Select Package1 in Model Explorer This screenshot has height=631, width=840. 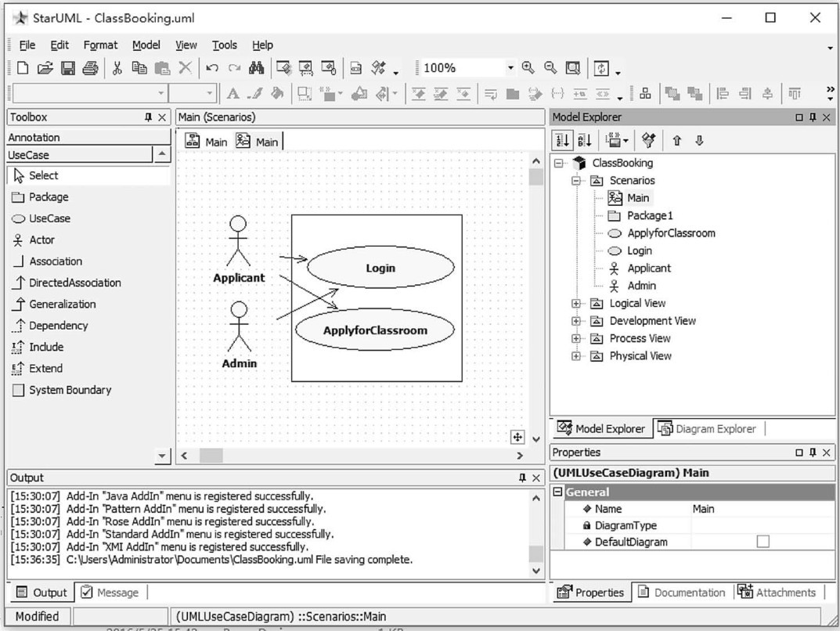click(650, 215)
